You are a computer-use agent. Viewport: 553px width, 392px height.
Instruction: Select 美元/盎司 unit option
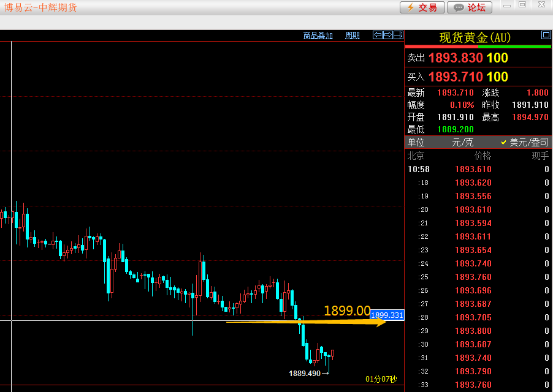coord(528,142)
